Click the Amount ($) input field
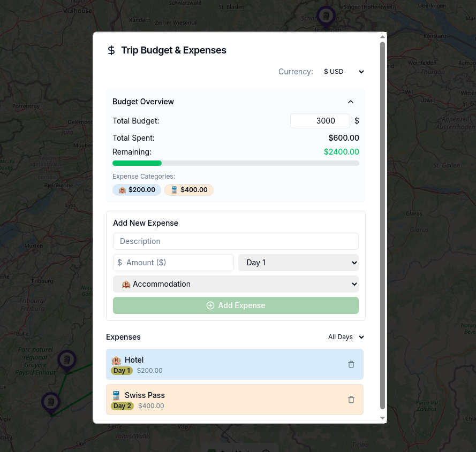 [x=173, y=263]
